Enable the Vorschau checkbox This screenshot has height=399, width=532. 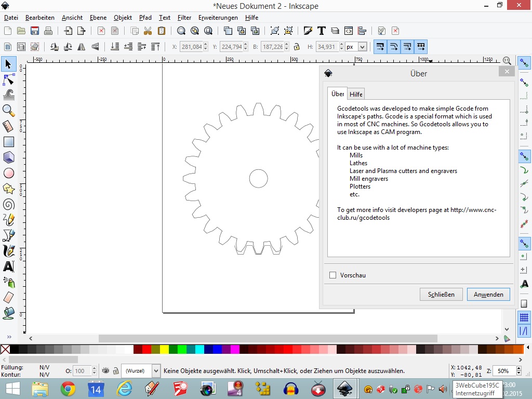point(333,275)
